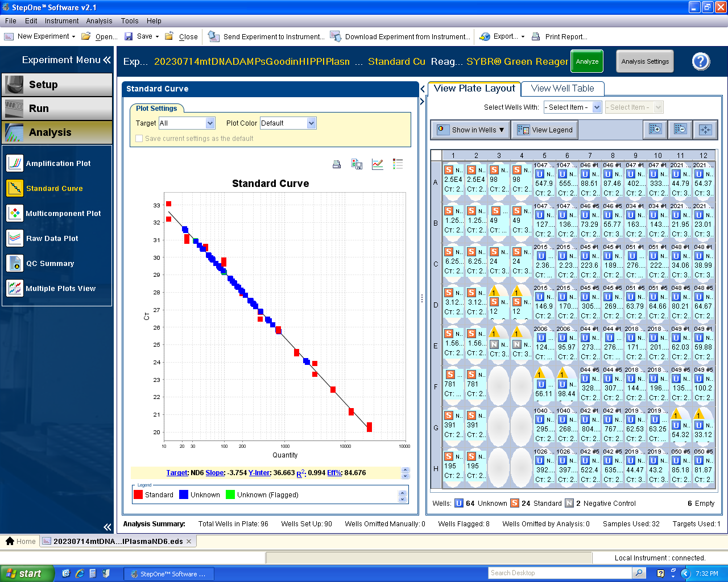
Task: Click the save plot image icon
Action: (x=357, y=164)
